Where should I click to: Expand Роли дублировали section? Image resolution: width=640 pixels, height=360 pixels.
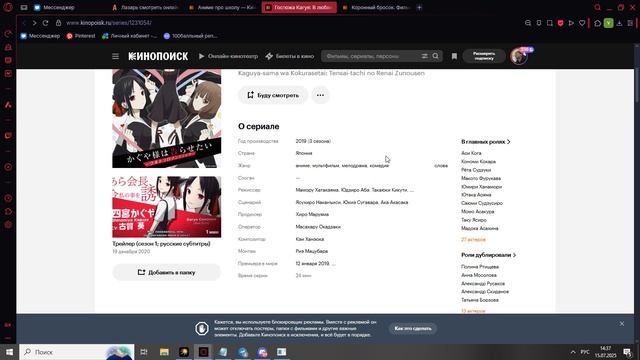489,255
